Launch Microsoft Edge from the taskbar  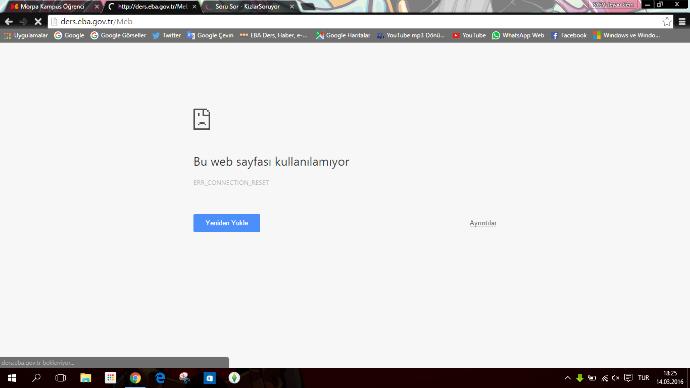[x=160, y=378]
